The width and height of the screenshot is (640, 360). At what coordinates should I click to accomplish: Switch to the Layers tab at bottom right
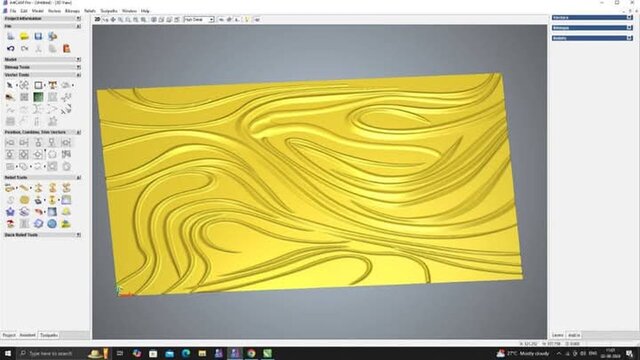pos(558,335)
